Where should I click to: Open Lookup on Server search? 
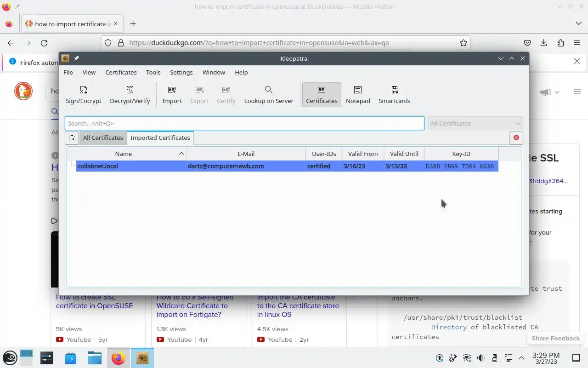coord(269,95)
